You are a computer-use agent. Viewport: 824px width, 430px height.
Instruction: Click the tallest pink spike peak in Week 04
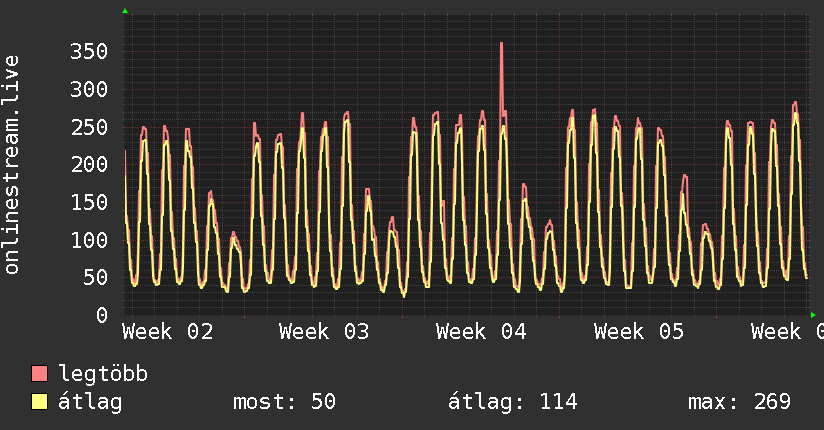(x=501, y=44)
